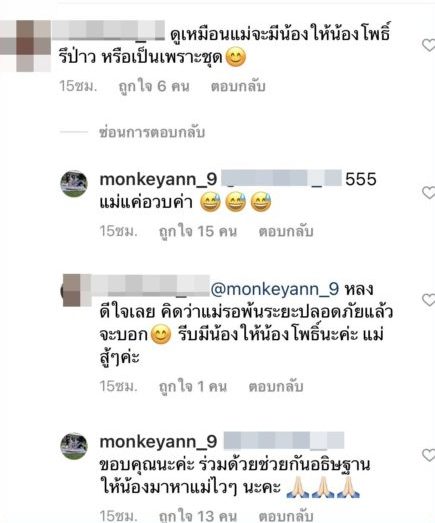Heart the 'ขอบคุณนะค่ะ' reply by monkeyann_9
This screenshot has height=523, width=435.
coord(429,455)
